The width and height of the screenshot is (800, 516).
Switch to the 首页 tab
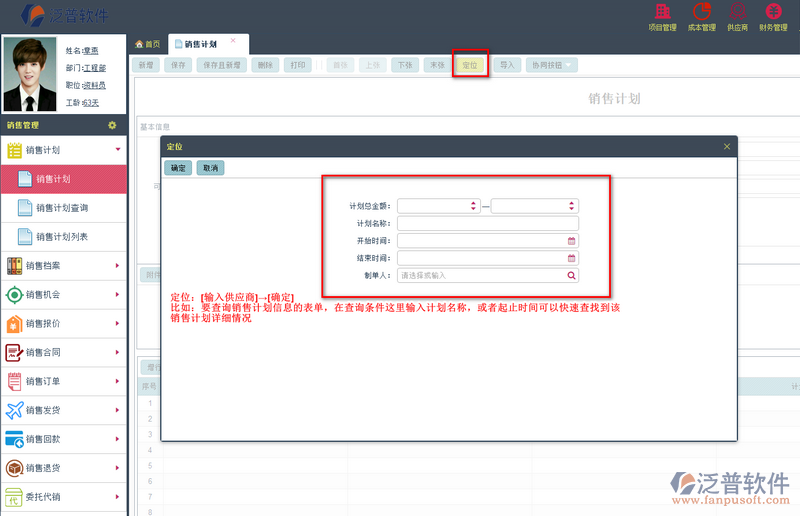click(x=147, y=44)
